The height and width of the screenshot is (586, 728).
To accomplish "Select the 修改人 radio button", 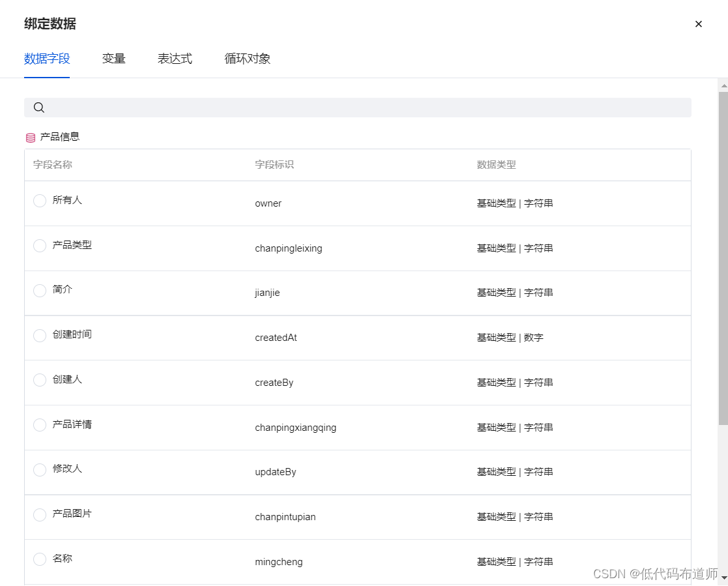I will click(40, 469).
